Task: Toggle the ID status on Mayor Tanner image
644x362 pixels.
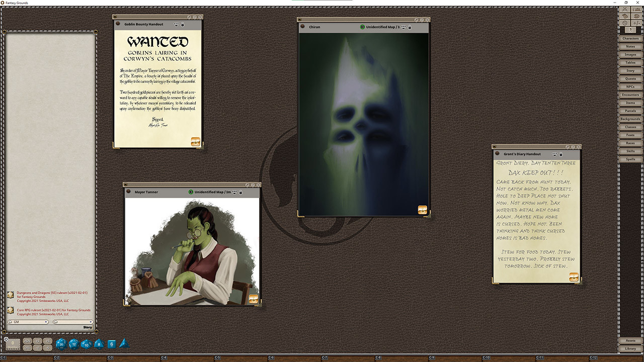Action: [191, 192]
